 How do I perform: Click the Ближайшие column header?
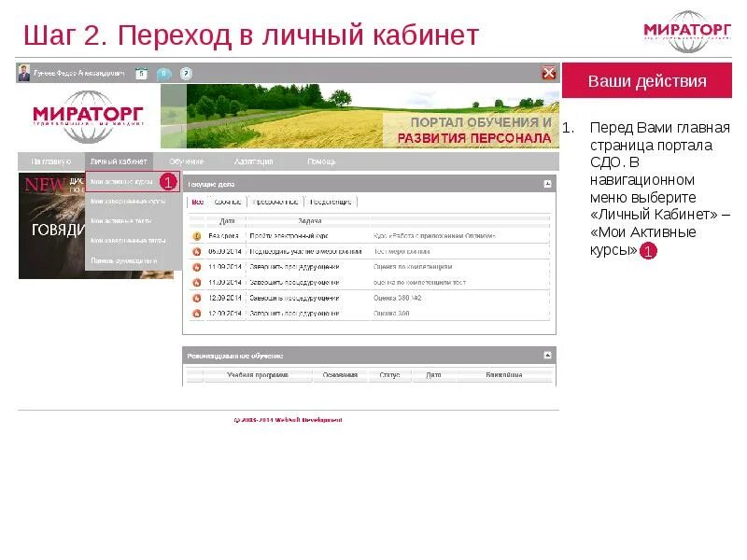tap(504, 375)
